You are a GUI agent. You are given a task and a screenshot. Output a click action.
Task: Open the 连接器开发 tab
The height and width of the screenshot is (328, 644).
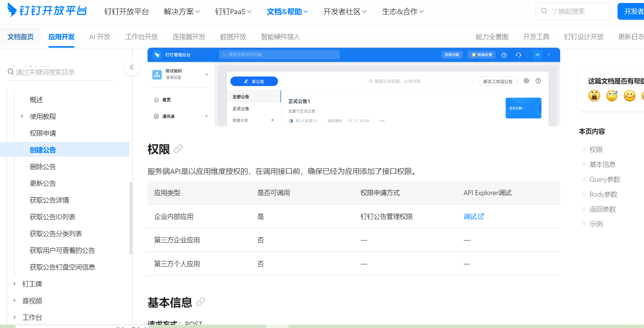point(189,36)
